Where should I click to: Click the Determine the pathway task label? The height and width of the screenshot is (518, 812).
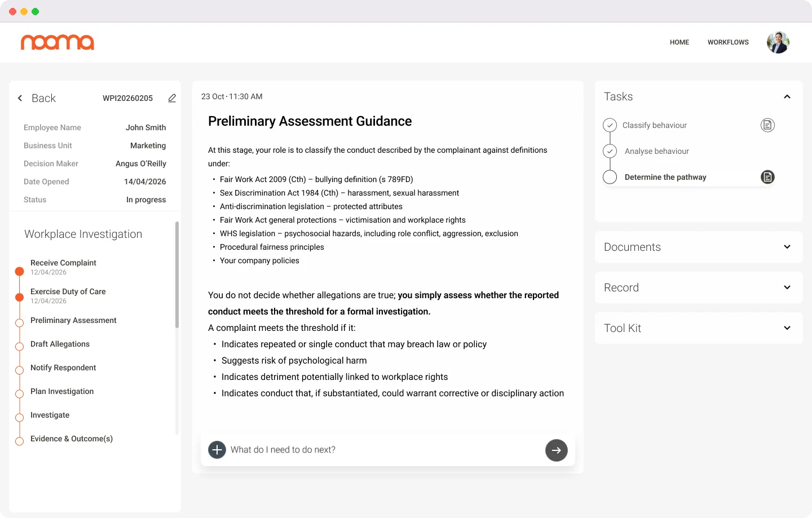tap(665, 177)
